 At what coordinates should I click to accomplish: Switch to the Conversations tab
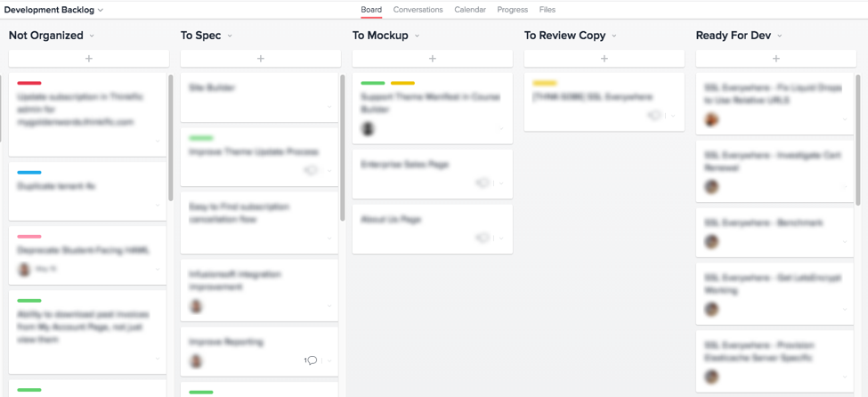pos(418,10)
